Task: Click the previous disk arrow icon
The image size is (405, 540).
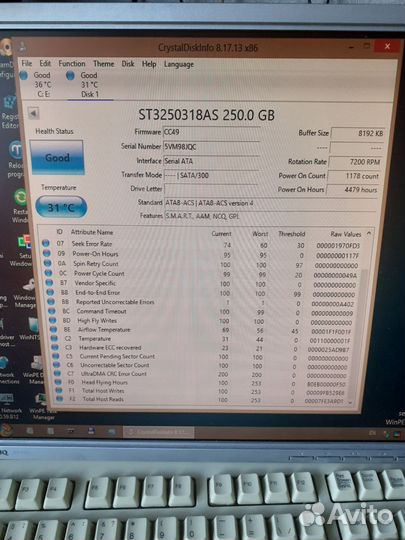Action: point(33,113)
